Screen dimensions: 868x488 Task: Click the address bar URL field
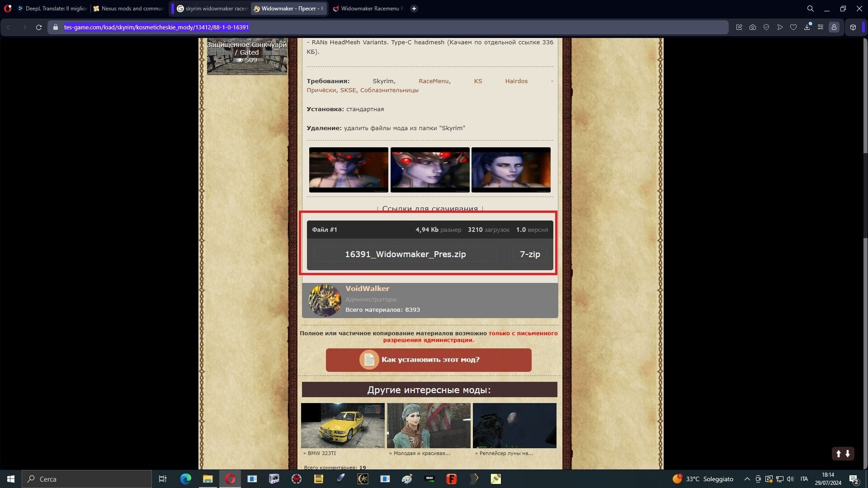click(x=389, y=27)
